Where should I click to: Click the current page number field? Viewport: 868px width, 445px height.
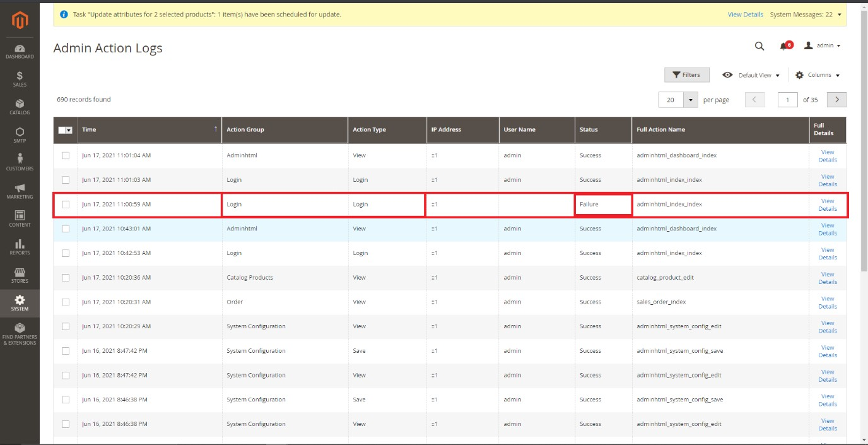787,100
